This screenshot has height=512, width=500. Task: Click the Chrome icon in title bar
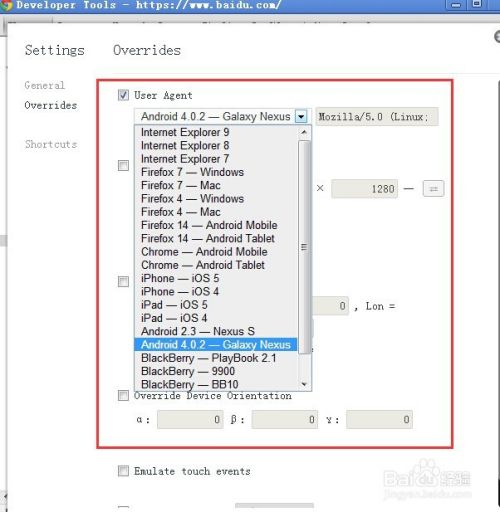(6, 5)
